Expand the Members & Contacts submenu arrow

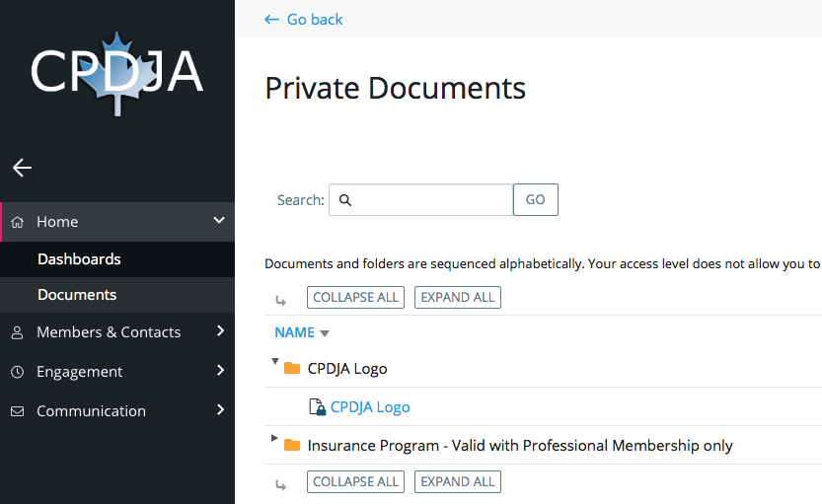219,331
